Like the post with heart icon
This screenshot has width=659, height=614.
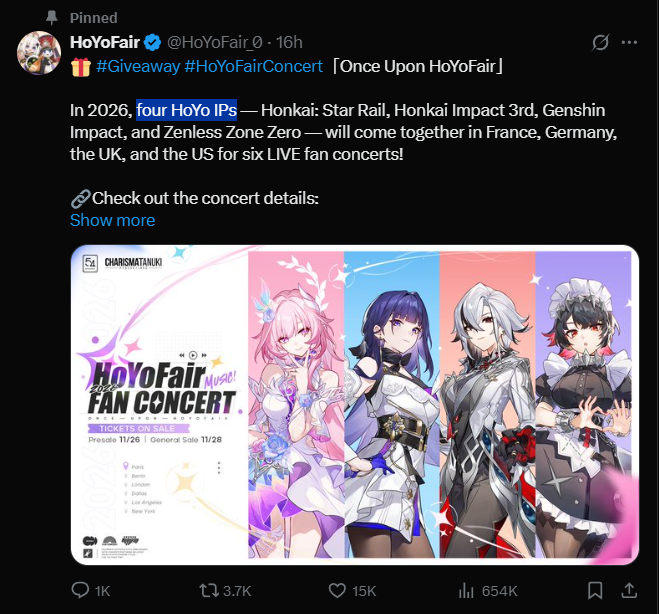click(x=337, y=590)
